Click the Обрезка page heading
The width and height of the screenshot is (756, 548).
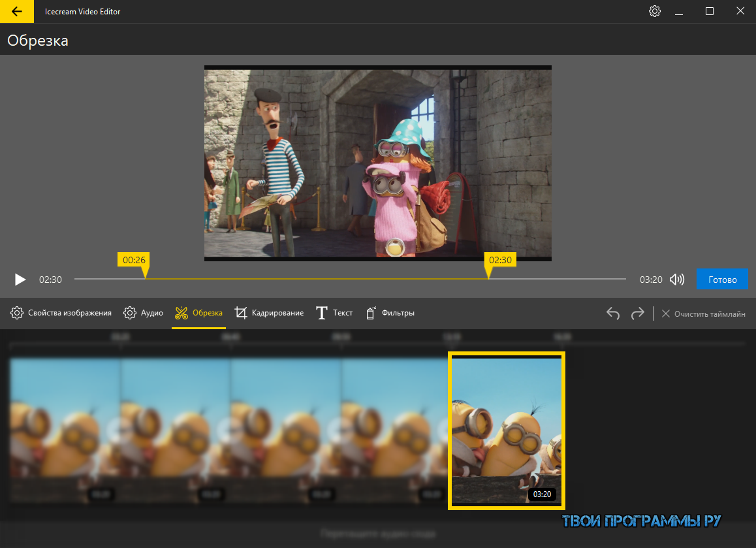[38, 40]
